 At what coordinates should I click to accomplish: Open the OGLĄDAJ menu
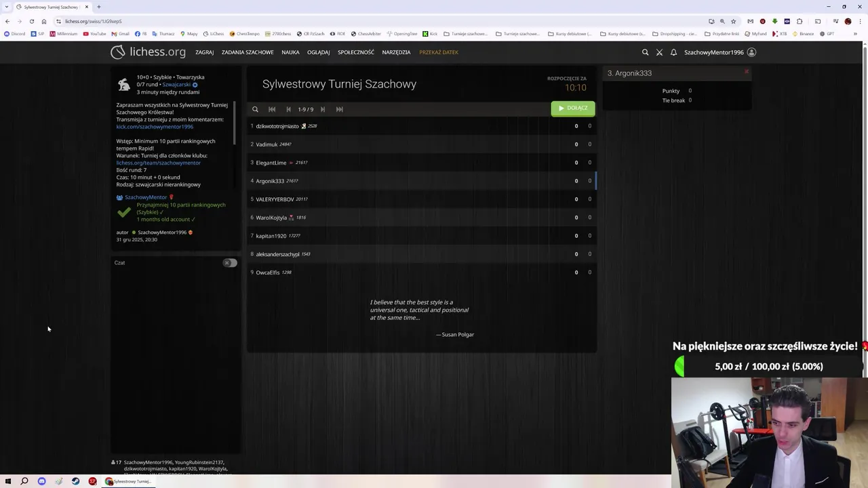(318, 52)
